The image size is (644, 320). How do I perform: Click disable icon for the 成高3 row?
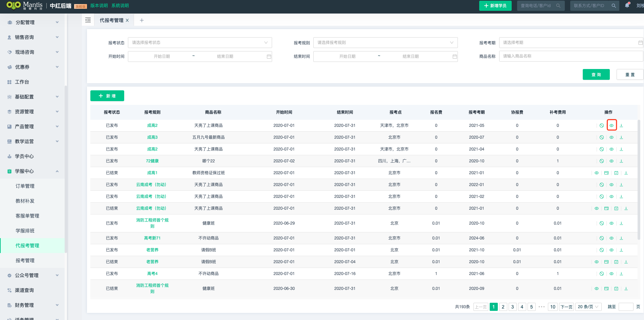[602, 137]
